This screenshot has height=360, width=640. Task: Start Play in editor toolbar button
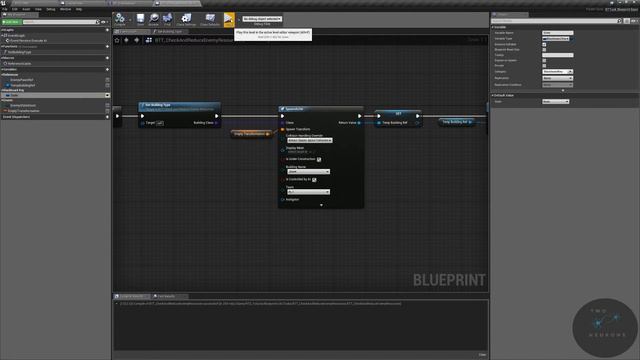click(x=229, y=19)
